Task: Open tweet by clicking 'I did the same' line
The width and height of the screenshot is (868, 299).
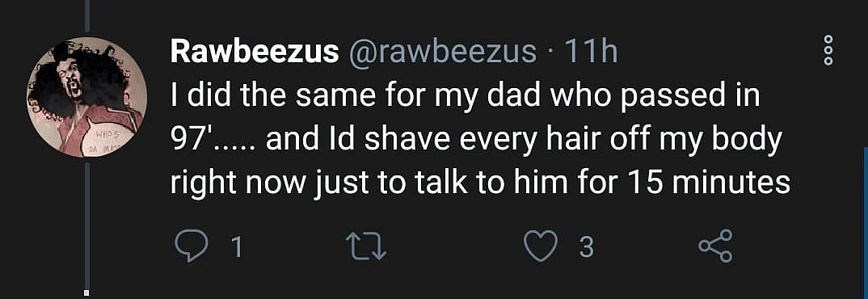Action: coord(465,98)
